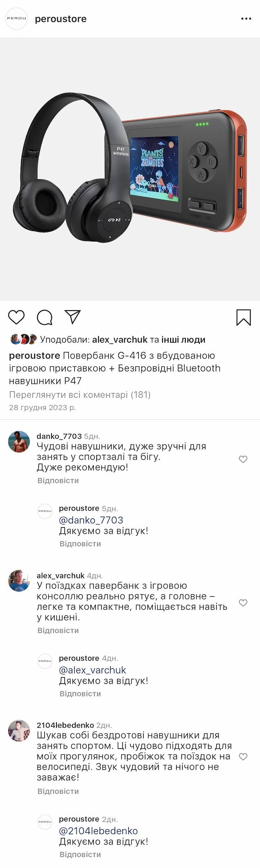260x868 pixels.
Task: Open the @danko_7703 mention link
Action: click(x=91, y=520)
